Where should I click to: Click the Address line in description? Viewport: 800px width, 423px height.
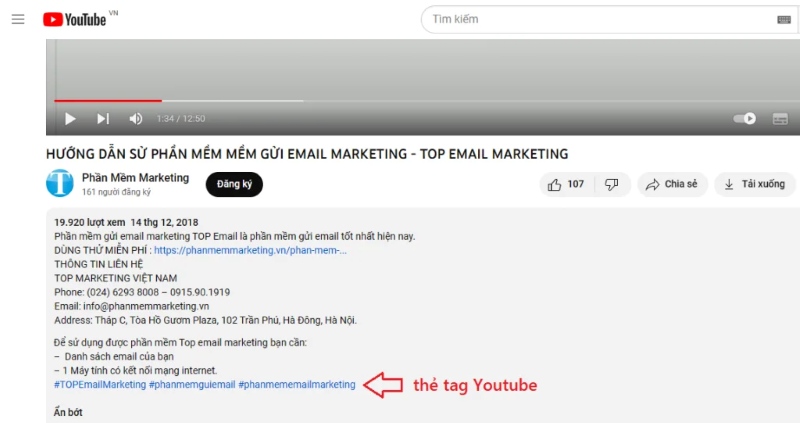pyautogui.click(x=206, y=320)
